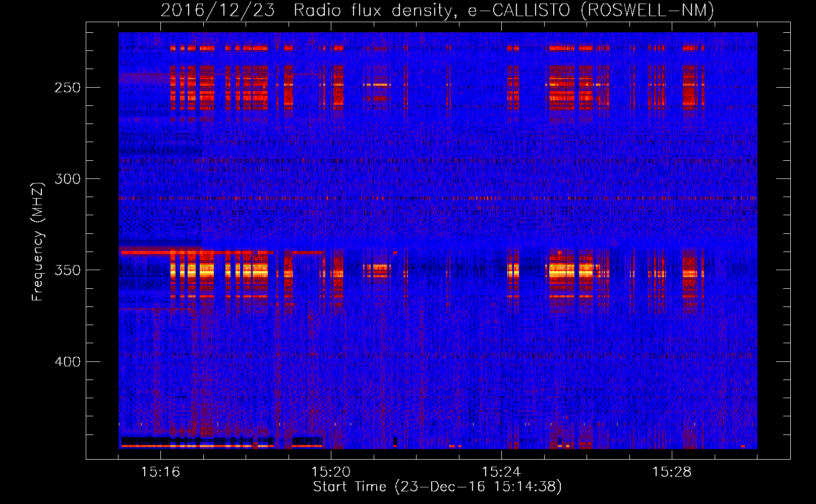This screenshot has height=504, width=816.
Task: Click the 15:20 time tick label
Action: pyautogui.click(x=331, y=472)
